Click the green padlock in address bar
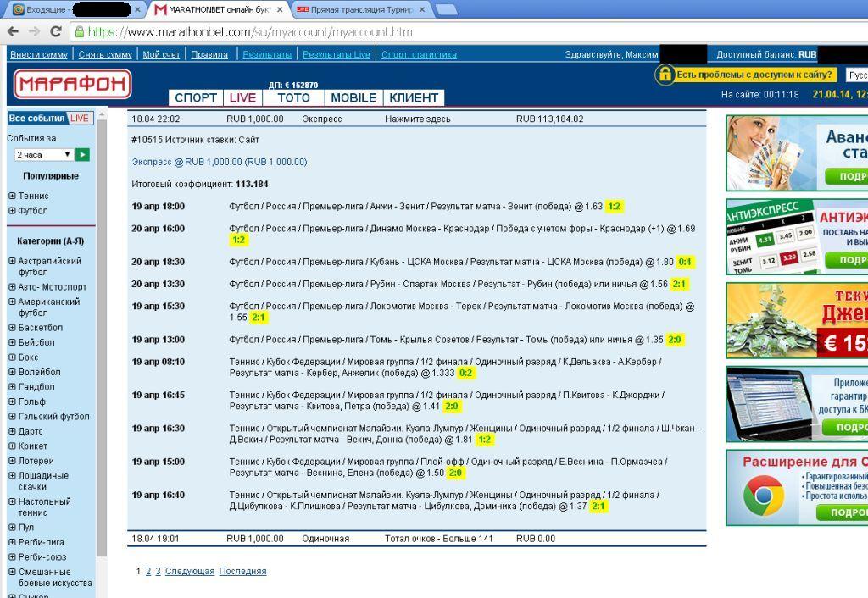The width and height of the screenshot is (868, 598). tap(79, 31)
